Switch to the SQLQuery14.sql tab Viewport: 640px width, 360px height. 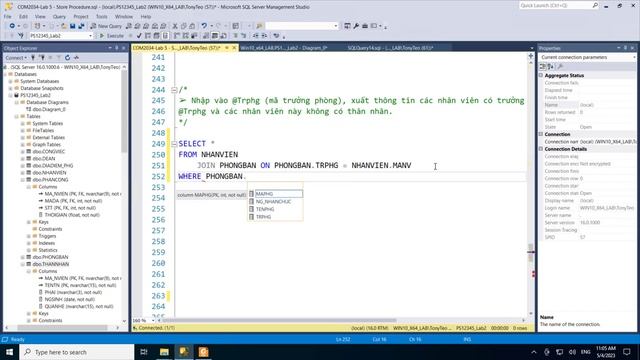coord(391,48)
